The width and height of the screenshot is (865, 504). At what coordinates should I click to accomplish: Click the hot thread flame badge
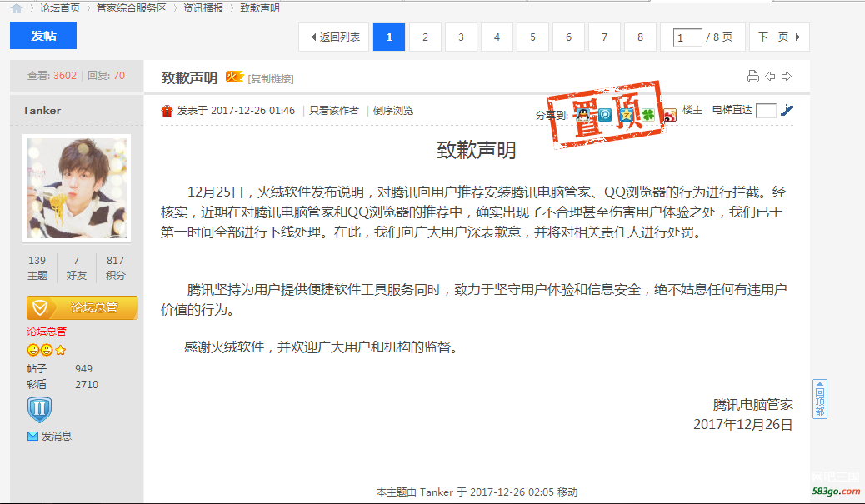pyautogui.click(x=234, y=77)
